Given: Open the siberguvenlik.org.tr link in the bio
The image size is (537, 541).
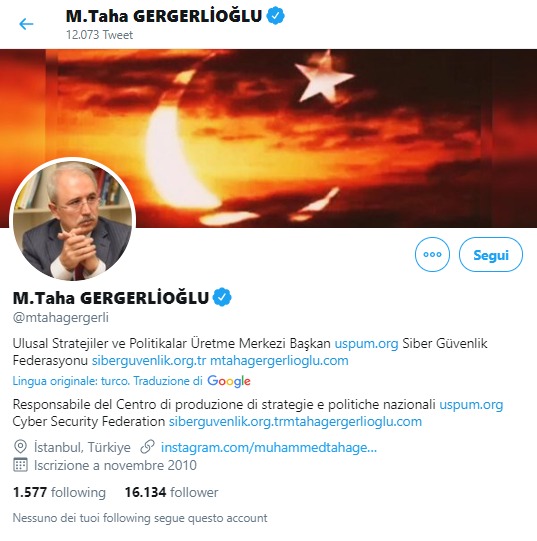Looking at the screenshot, I should (x=149, y=361).
